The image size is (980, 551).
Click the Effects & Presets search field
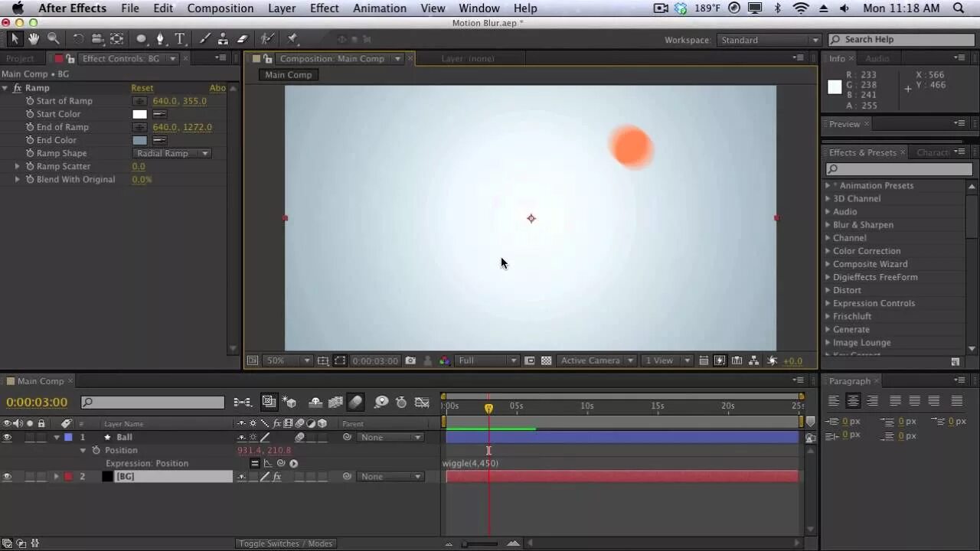tap(899, 169)
